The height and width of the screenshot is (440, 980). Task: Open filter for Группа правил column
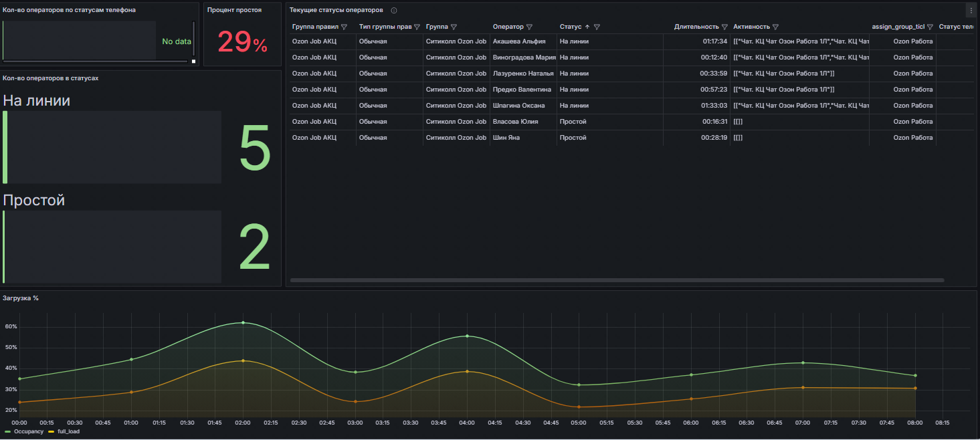[x=344, y=27]
